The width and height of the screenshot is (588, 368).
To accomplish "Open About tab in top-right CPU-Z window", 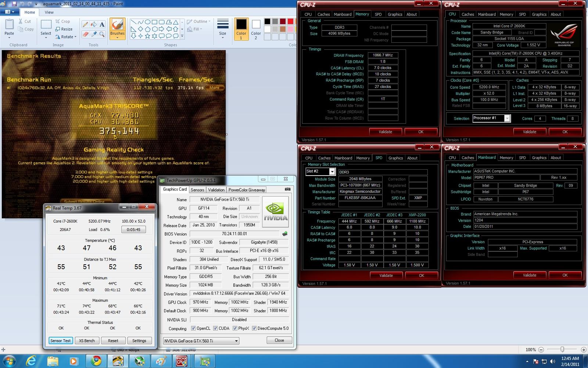I will click(x=556, y=14).
